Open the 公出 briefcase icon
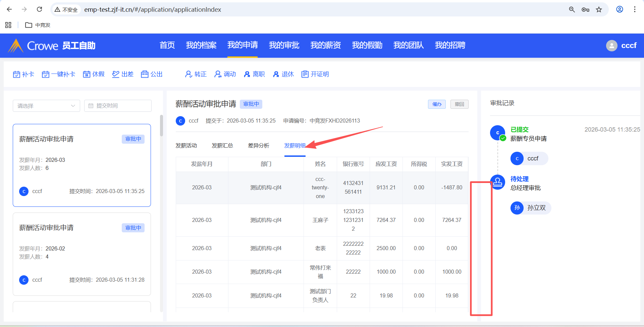This screenshot has width=644, height=327. click(145, 74)
